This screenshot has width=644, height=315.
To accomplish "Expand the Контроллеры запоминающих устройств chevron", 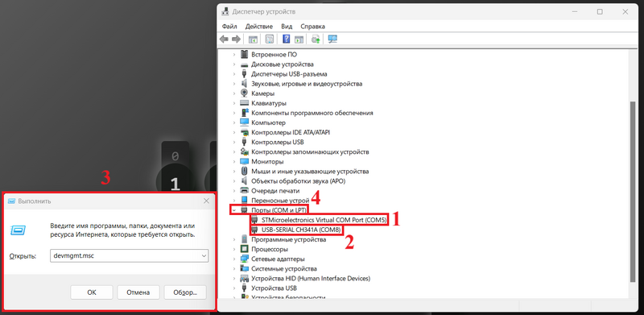I will click(x=234, y=151).
